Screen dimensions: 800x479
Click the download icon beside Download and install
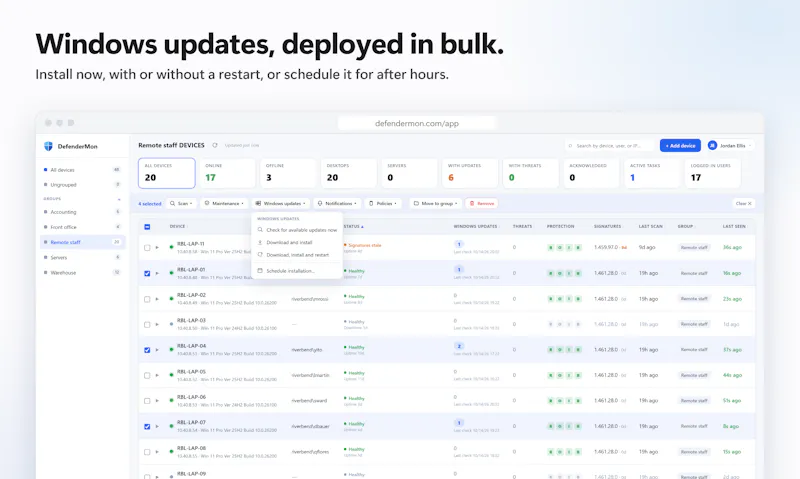pos(260,242)
